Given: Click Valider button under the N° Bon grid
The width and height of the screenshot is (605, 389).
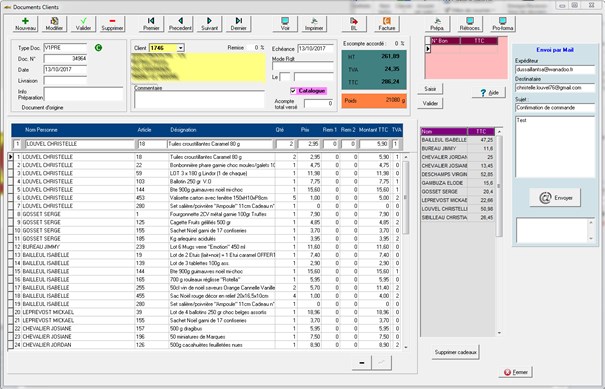Looking at the screenshot, I should (x=430, y=103).
